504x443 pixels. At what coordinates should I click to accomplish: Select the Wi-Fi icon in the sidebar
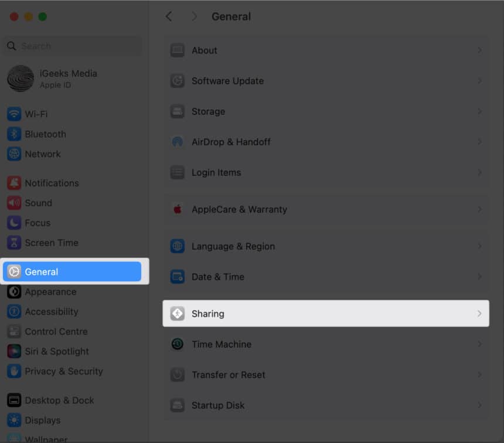tap(13, 114)
